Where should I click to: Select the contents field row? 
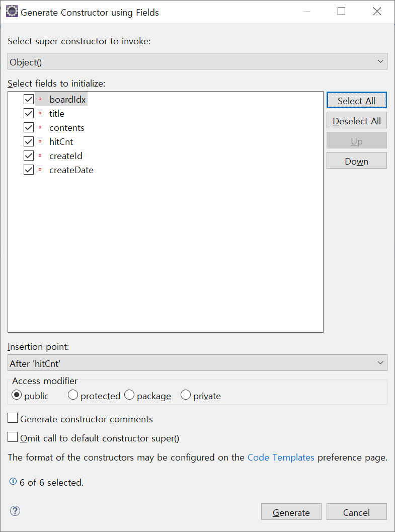(x=67, y=127)
